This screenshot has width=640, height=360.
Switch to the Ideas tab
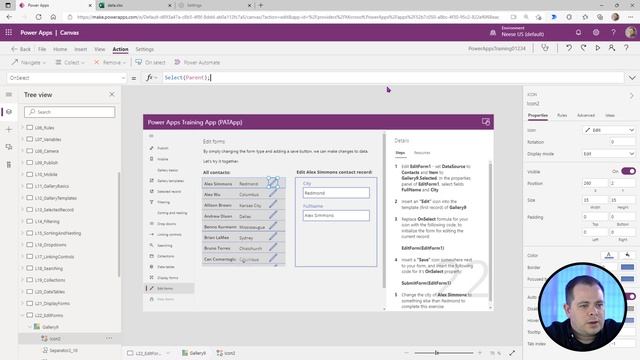click(x=610, y=116)
